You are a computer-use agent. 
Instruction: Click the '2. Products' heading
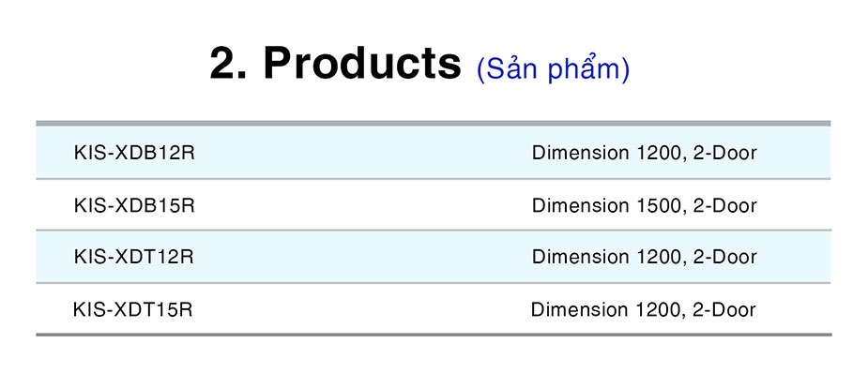tap(335, 63)
